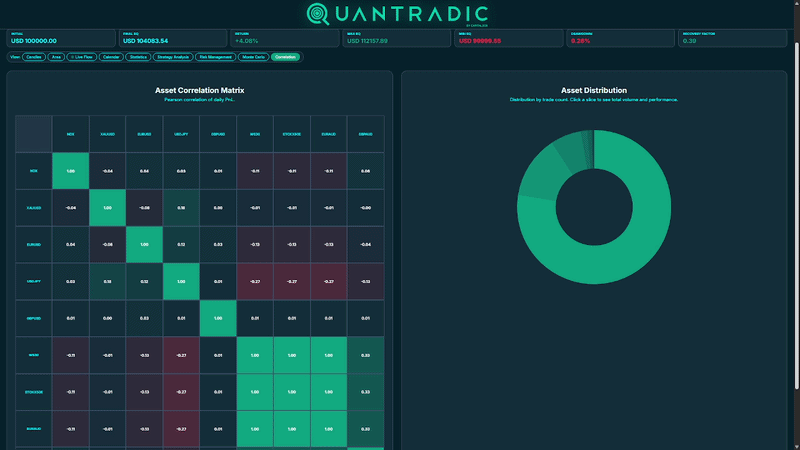Click the NDX column header cell
This screenshot has height=450, width=800.
coord(70,134)
